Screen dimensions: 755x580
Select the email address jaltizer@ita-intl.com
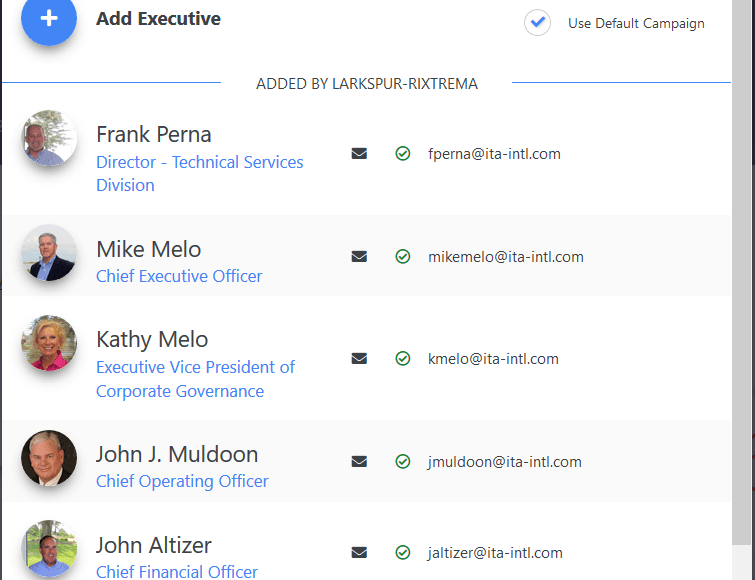coord(495,553)
